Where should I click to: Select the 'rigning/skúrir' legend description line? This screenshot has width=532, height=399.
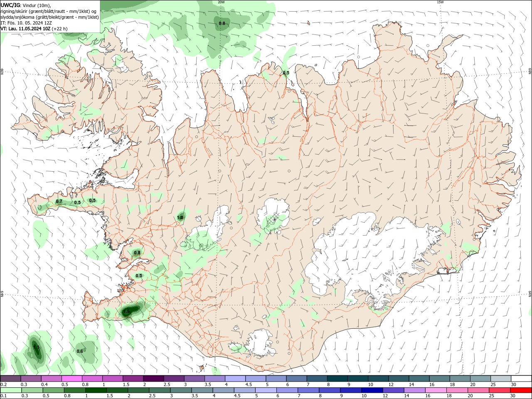(x=49, y=11)
